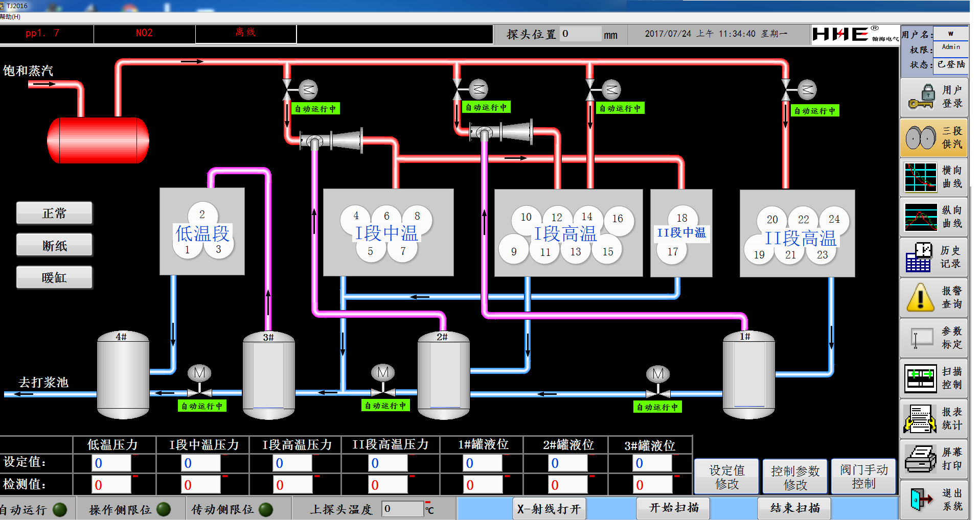This screenshot has height=520, width=980.
Task: Select the 正常 mode button
Action: [x=54, y=213]
